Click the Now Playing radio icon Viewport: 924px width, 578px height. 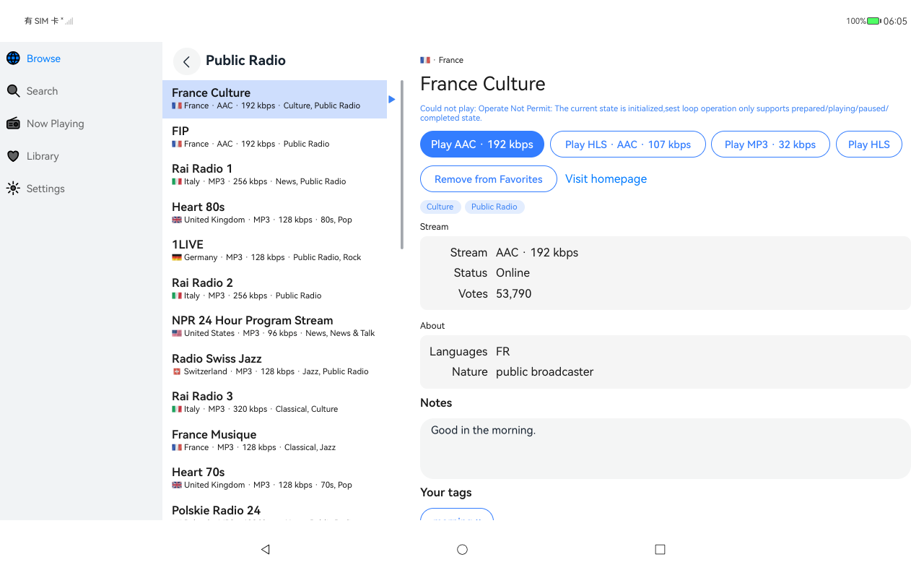13,124
